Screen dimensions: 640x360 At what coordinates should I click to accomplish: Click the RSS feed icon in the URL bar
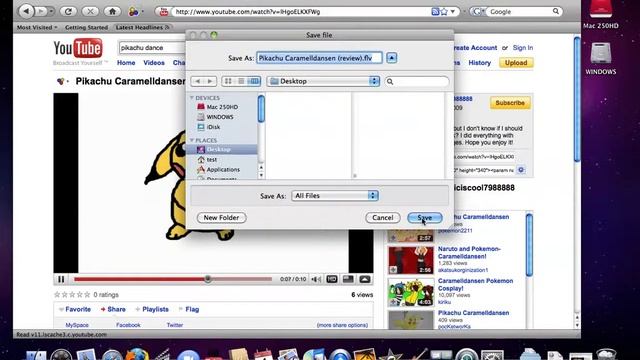tap(435, 12)
